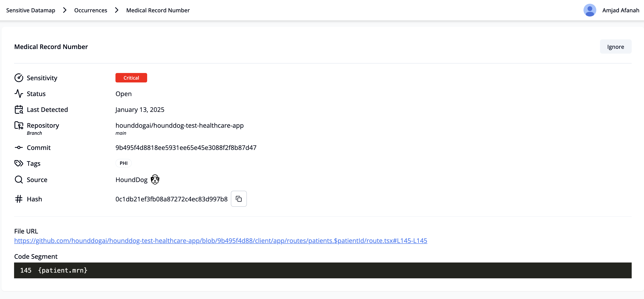Click the Code Segment label
Screen dimensions: 644x299
click(36, 257)
